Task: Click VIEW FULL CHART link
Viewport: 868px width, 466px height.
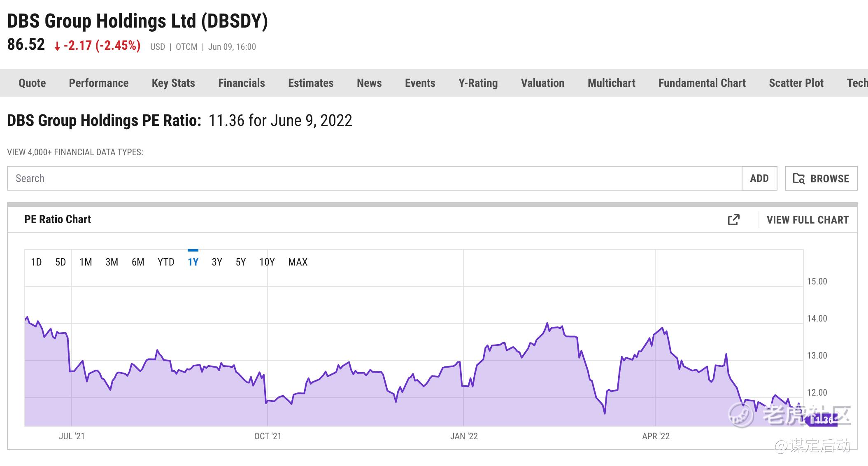Action: click(x=807, y=220)
